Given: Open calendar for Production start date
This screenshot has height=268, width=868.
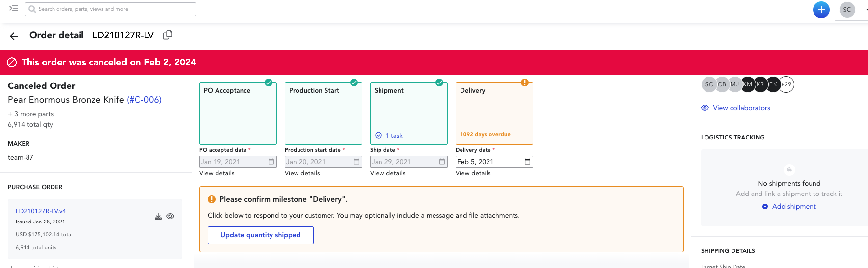Looking at the screenshot, I should [x=356, y=161].
